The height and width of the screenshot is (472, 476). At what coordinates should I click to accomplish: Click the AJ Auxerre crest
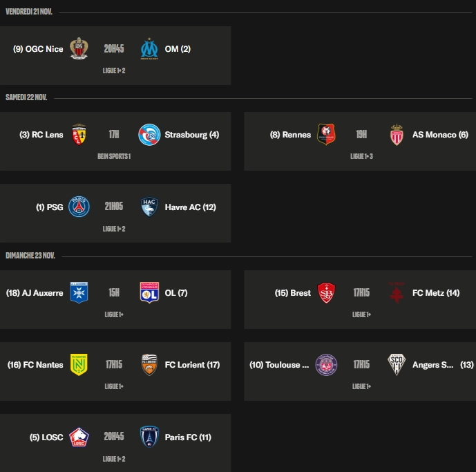(79, 292)
